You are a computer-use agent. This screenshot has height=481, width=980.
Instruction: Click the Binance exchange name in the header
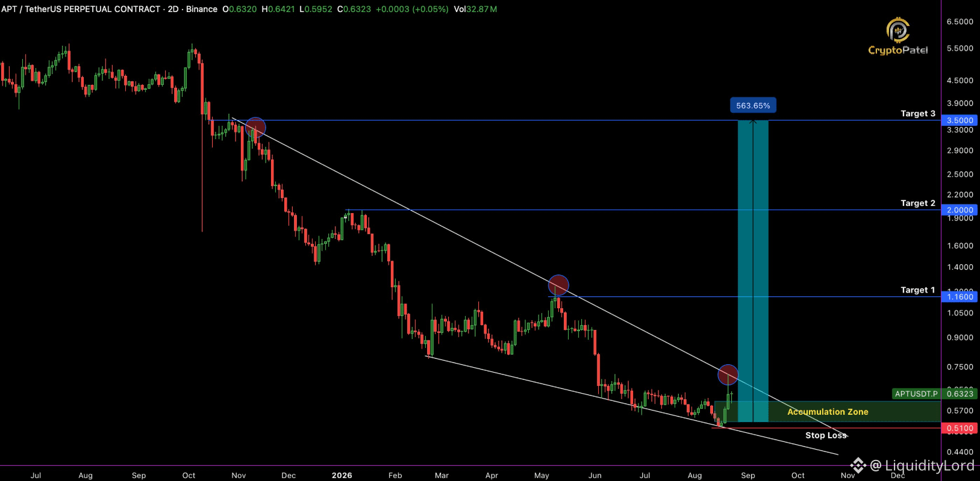click(x=202, y=9)
